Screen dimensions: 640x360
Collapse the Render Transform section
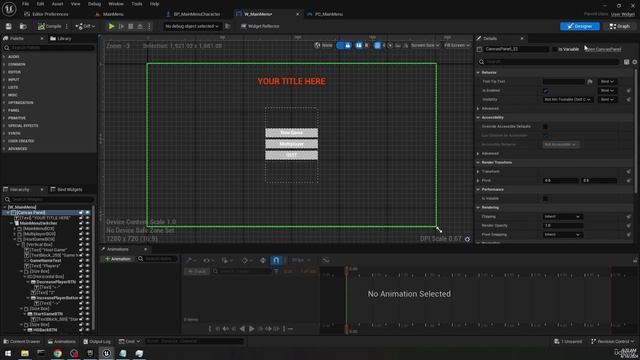(x=478, y=162)
